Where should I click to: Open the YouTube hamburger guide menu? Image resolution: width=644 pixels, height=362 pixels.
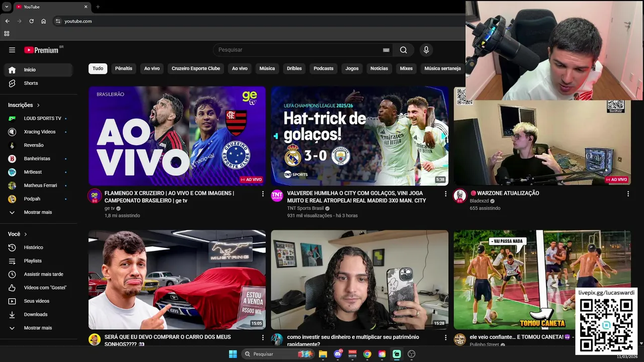tap(12, 50)
